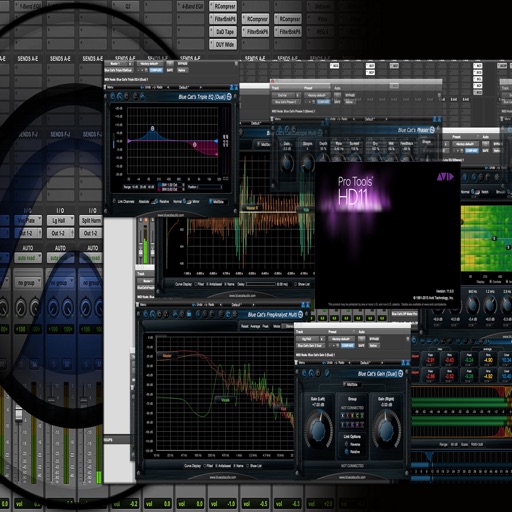Click first toolbar icon in Triple EQ window

(112, 97)
